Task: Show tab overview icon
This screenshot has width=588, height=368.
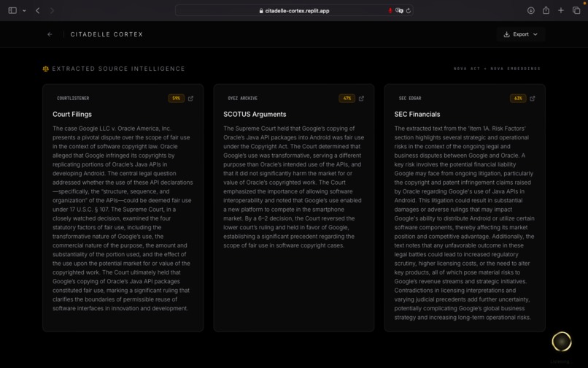Action: point(576,10)
